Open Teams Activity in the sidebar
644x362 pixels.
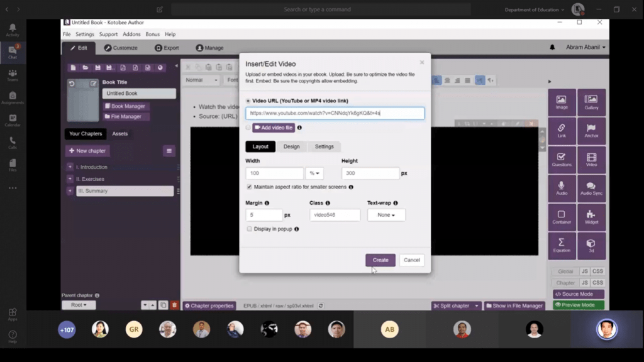pyautogui.click(x=13, y=30)
